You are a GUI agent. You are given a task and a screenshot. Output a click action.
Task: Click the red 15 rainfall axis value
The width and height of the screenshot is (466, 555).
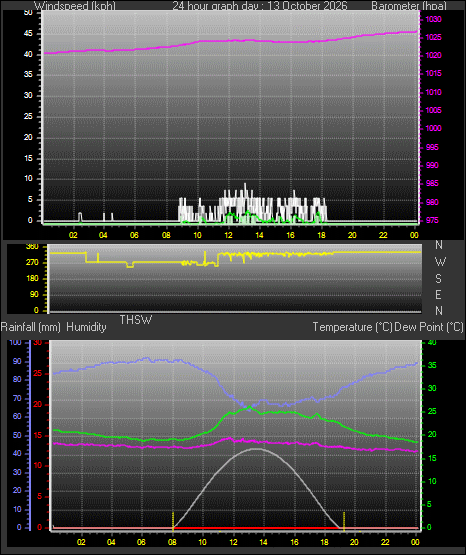coord(38,435)
